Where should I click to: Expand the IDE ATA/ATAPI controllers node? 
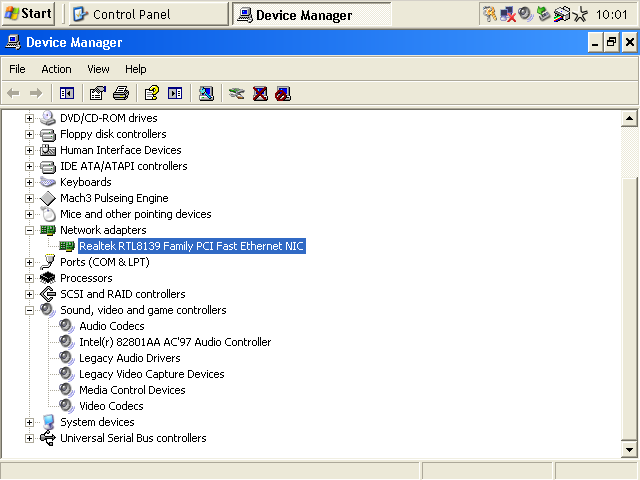coord(29,166)
